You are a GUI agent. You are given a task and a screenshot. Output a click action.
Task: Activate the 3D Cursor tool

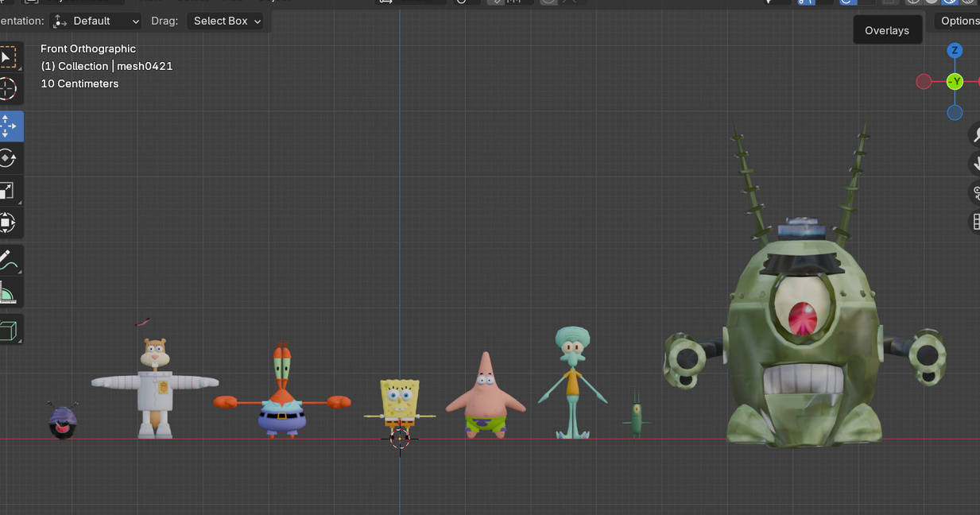click(7, 89)
